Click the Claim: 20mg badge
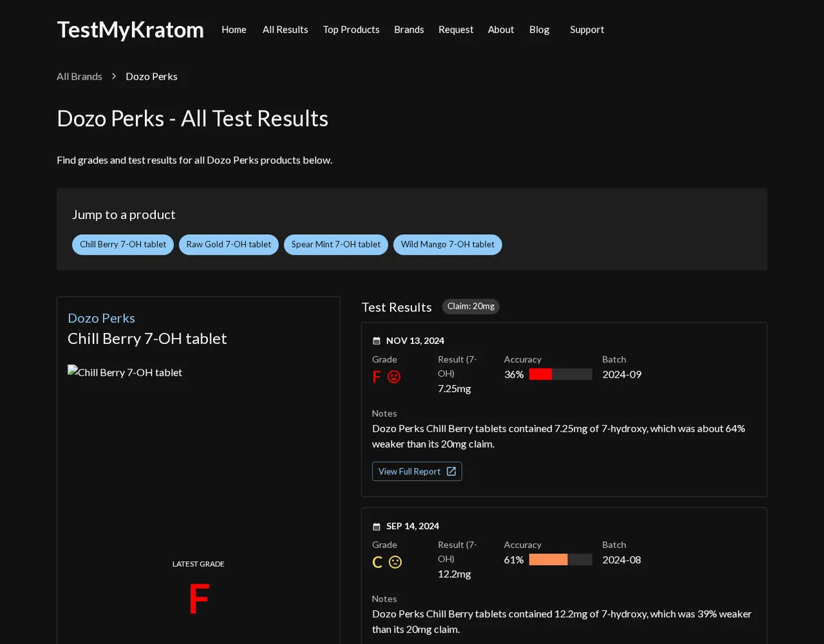Screen dimensions: 824x644 tap(470, 306)
